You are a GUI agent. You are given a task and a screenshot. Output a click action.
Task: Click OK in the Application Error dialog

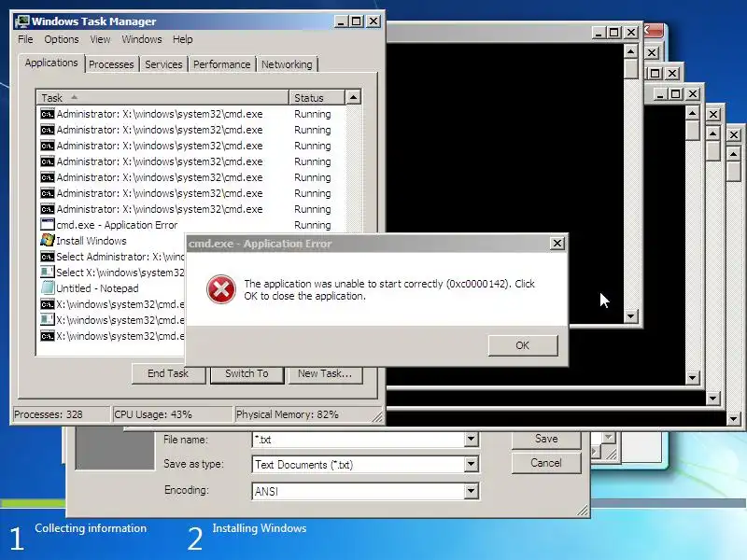(523, 345)
